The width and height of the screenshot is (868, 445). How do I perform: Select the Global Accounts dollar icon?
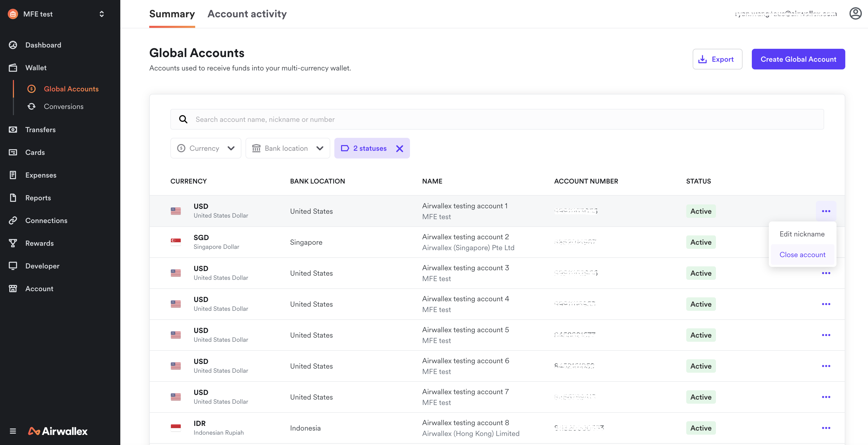point(31,89)
